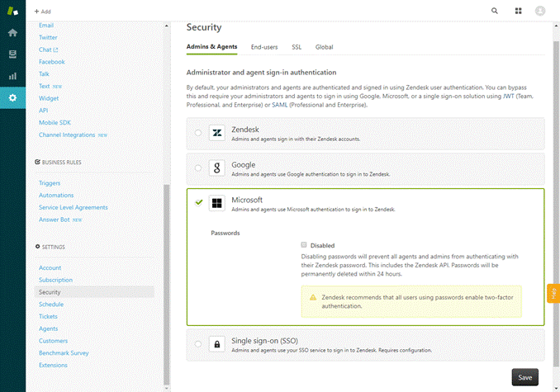Open the user profile avatar
560x392 pixels.
point(540,11)
